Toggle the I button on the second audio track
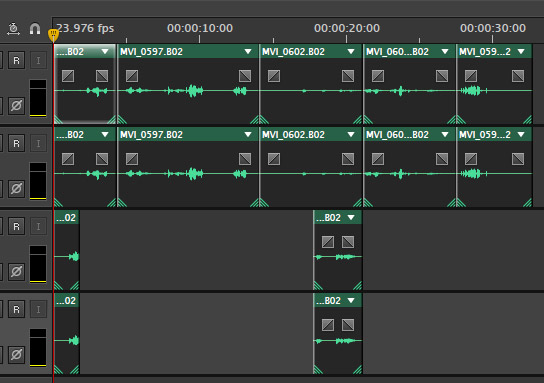Image resolution: width=544 pixels, height=383 pixels. coord(38,143)
